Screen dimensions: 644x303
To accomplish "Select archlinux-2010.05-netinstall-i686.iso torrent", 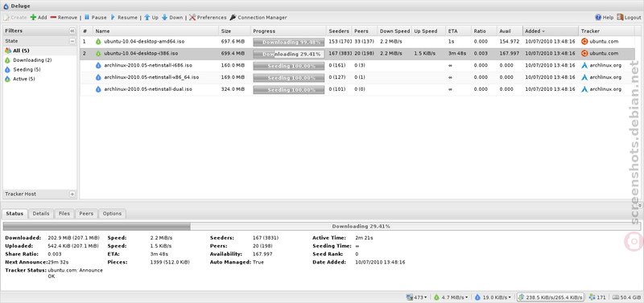I will [357, 65].
